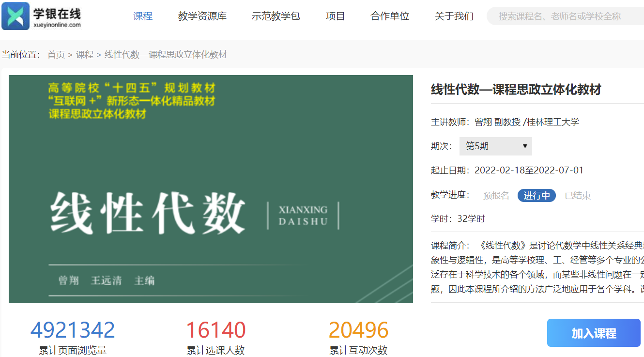Click the term dropdown arrow
Image resolution: width=644 pixels, height=357 pixels.
point(525,146)
